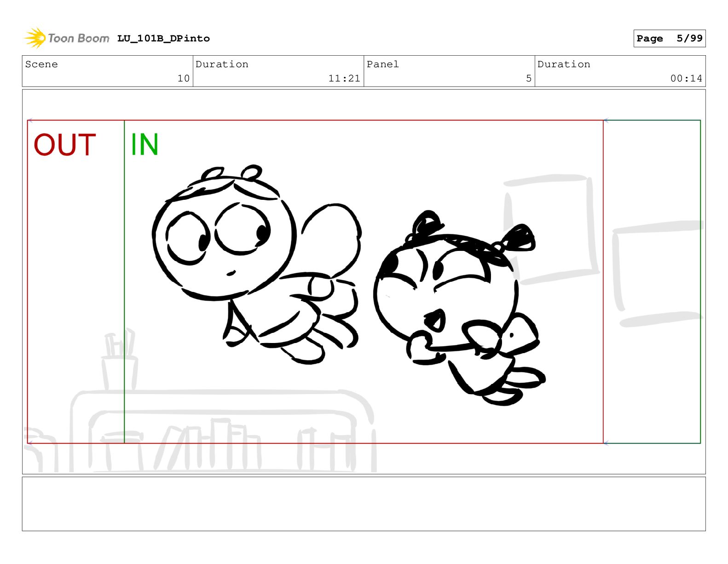Viewport: 728px width, 564px height.
Task: Click the Page 5/99 indicator box
Action: (669, 39)
